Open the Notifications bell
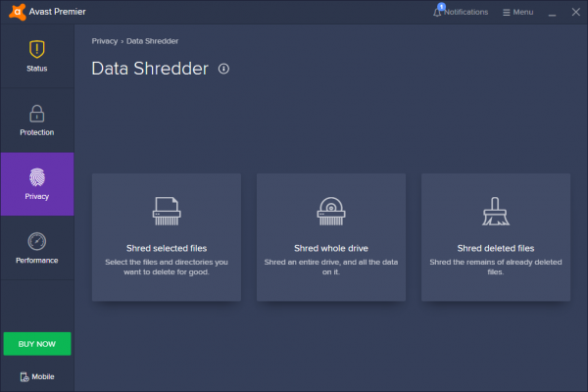Screen dimensions: 588x392 tap(461, 12)
